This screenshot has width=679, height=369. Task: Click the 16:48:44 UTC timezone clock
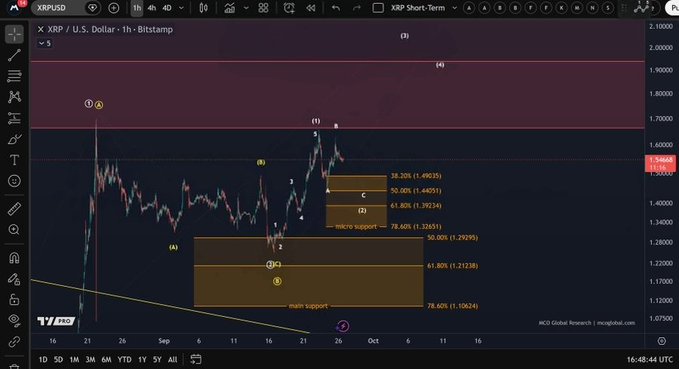point(650,359)
